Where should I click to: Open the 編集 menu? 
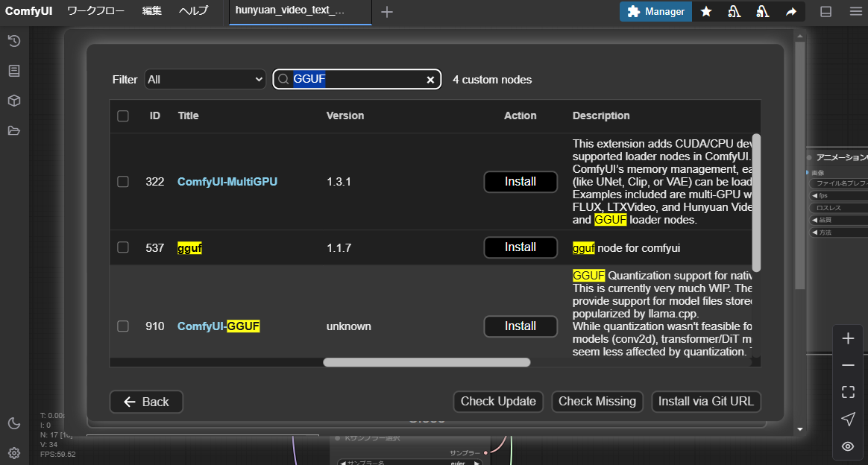[151, 10]
